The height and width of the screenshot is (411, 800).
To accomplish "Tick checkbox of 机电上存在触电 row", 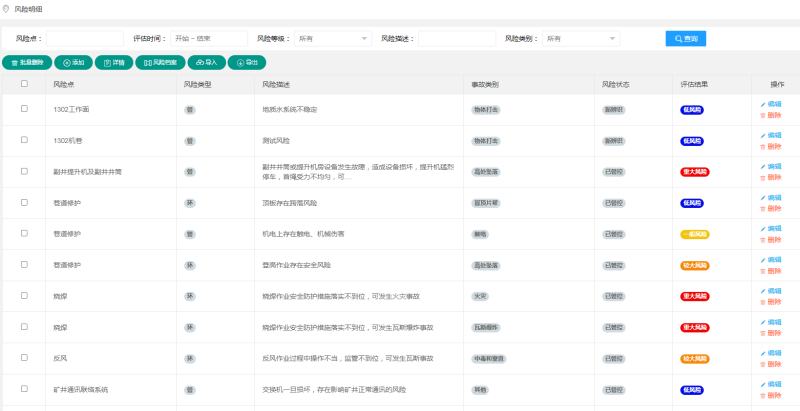I will 24,233.
